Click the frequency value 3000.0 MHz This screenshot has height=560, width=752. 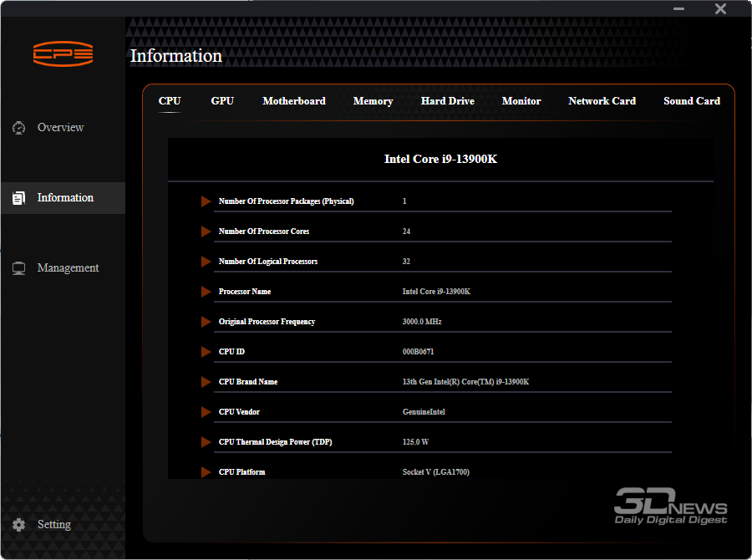pyautogui.click(x=422, y=322)
